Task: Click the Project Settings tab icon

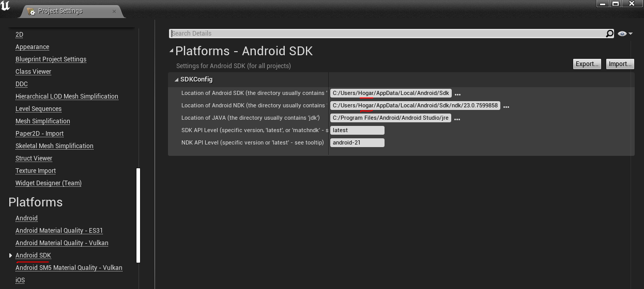Action: (x=31, y=11)
